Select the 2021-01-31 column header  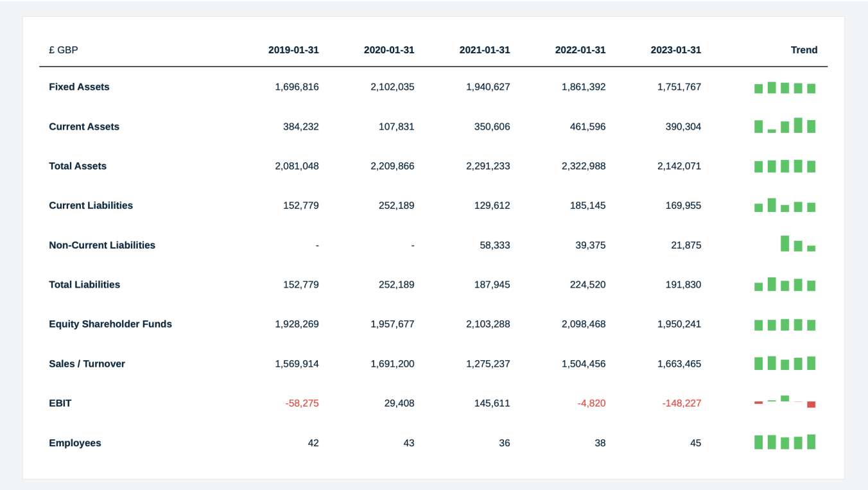point(485,50)
